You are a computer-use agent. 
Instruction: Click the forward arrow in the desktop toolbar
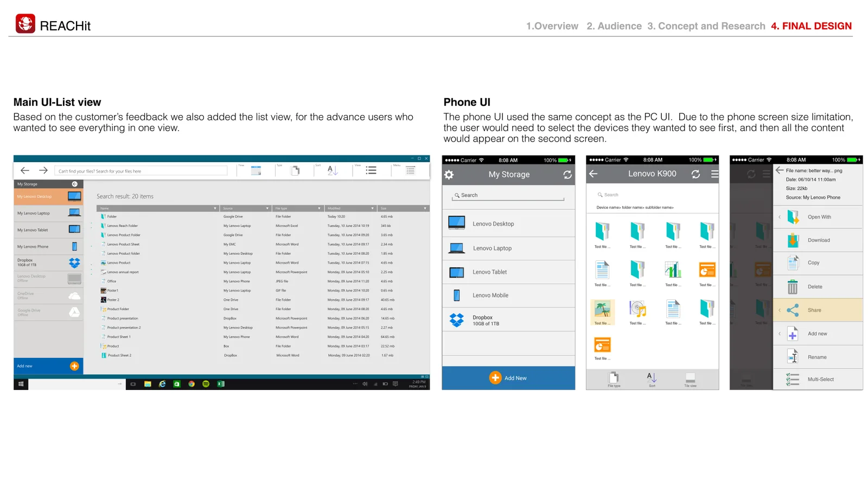tap(43, 170)
